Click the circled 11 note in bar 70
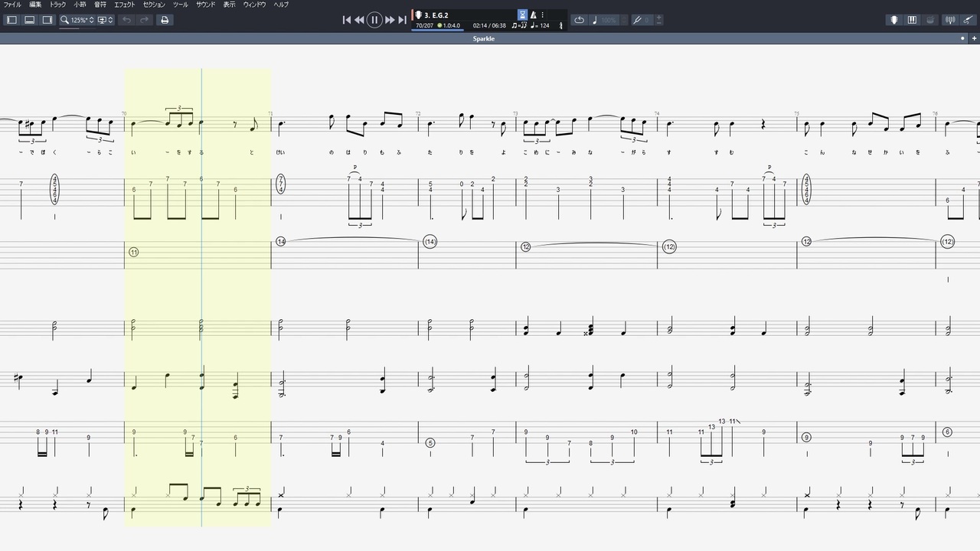980x551 pixels. pos(134,252)
